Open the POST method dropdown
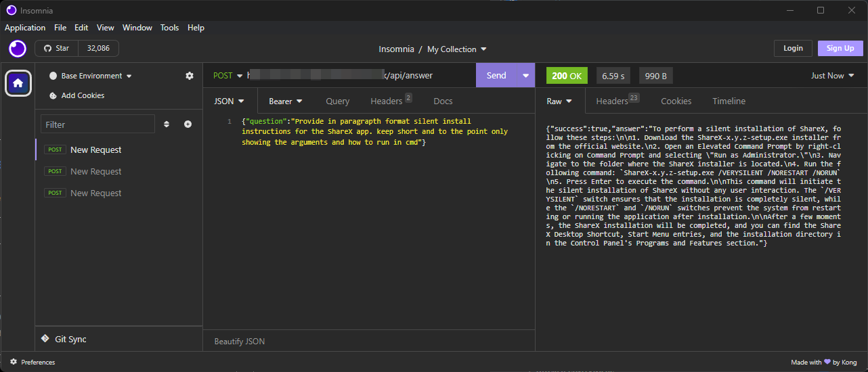Screen dimensions: 868x372 coord(227,76)
